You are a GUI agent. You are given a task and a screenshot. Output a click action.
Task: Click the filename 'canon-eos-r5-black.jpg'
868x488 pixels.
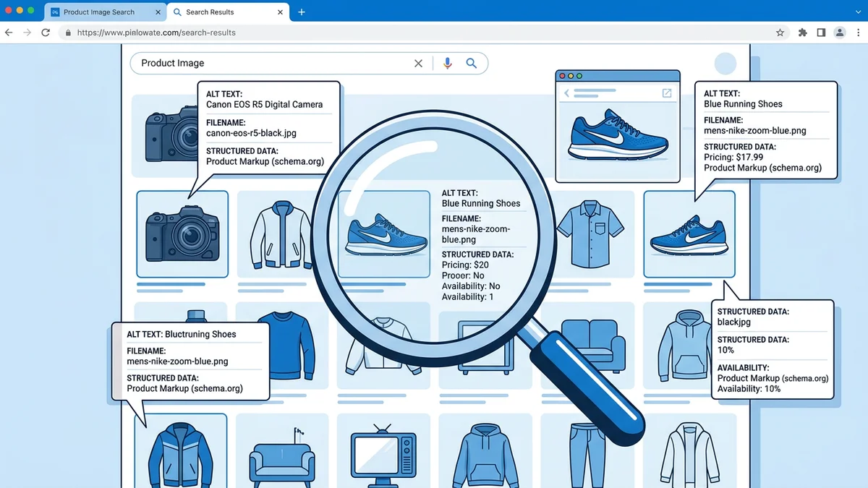tap(251, 133)
